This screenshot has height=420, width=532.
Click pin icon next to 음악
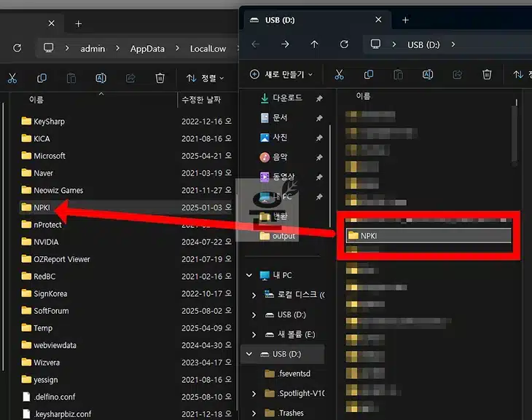tap(319, 157)
